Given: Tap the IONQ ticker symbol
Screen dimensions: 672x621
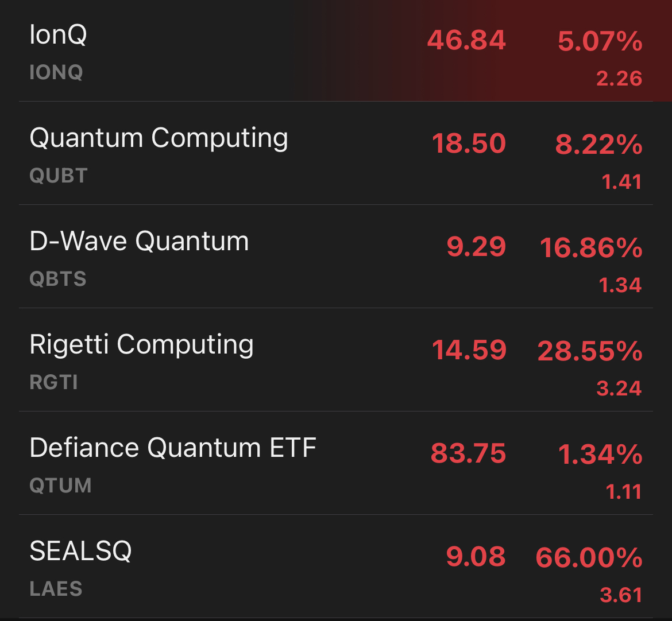Looking at the screenshot, I should (56, 73).
